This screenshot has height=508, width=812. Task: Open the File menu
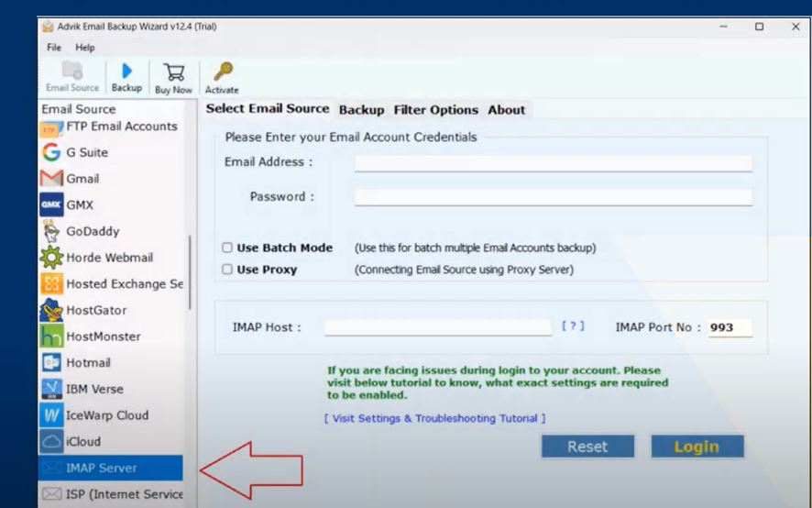(x=54, y=48)
